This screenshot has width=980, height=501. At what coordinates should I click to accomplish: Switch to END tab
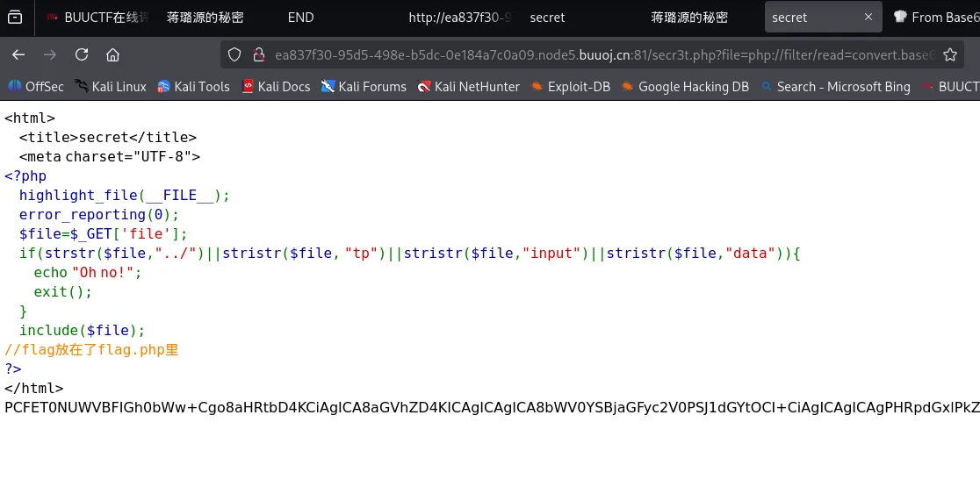(x=300, y=18)
